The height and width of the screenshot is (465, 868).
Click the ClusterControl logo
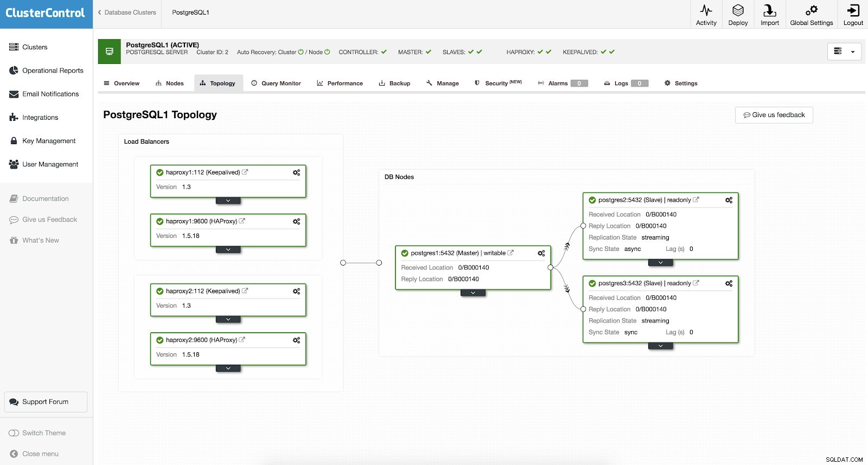tap(46, 13)
